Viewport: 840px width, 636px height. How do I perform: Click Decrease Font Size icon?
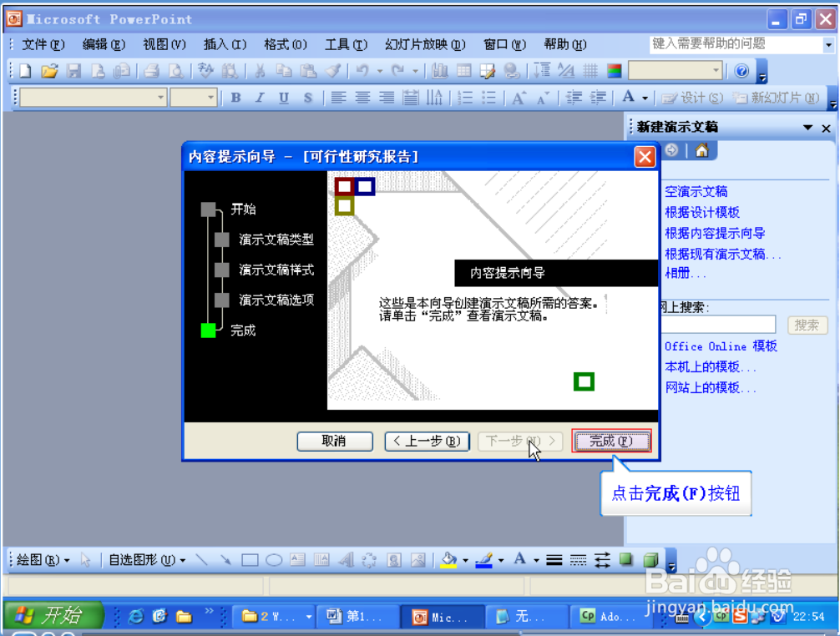point(543,98)
